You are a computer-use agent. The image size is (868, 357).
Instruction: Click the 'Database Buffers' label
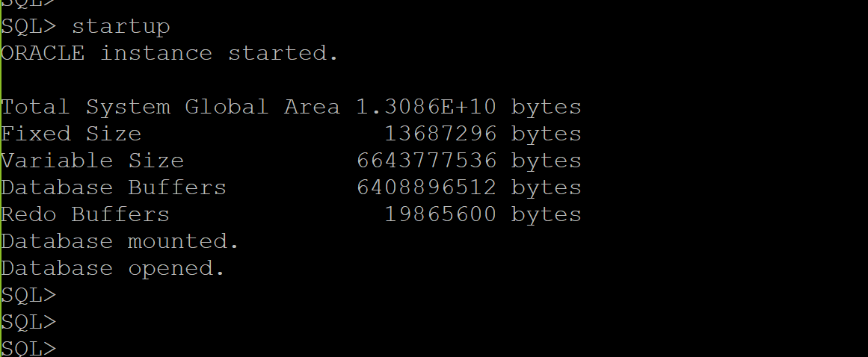click(114, 187)
